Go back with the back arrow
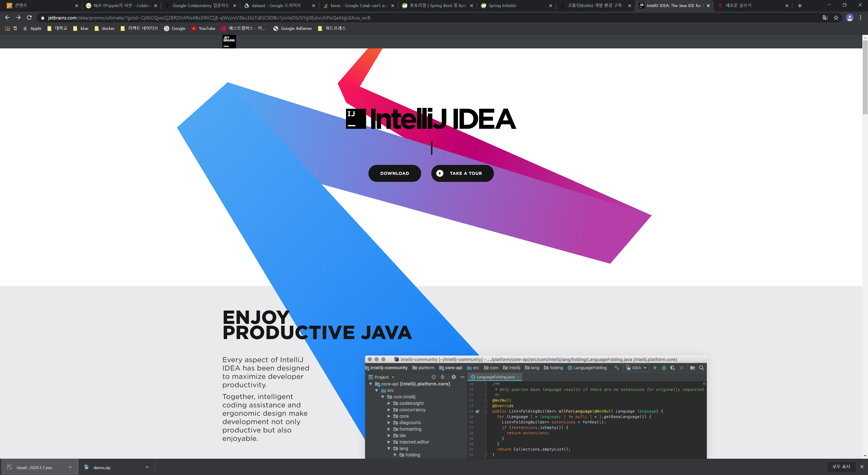Viewport: 868px width, 475px height. tap(7, 18)
